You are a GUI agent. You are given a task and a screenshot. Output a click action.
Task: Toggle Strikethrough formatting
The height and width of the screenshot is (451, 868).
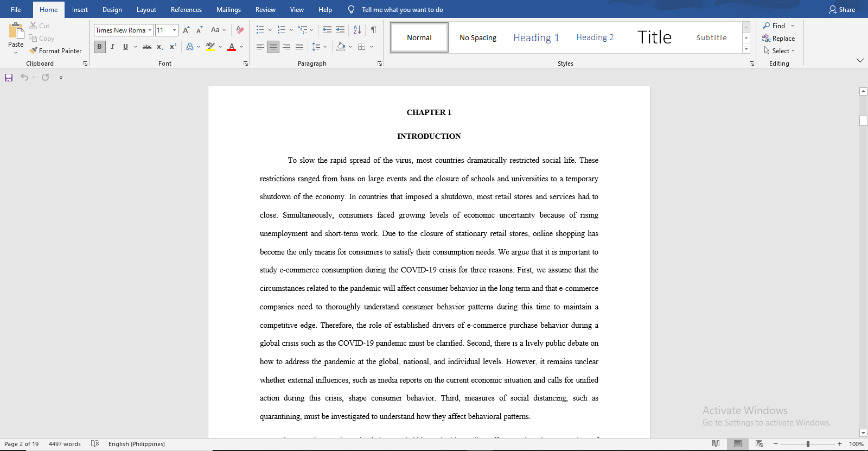147,47
